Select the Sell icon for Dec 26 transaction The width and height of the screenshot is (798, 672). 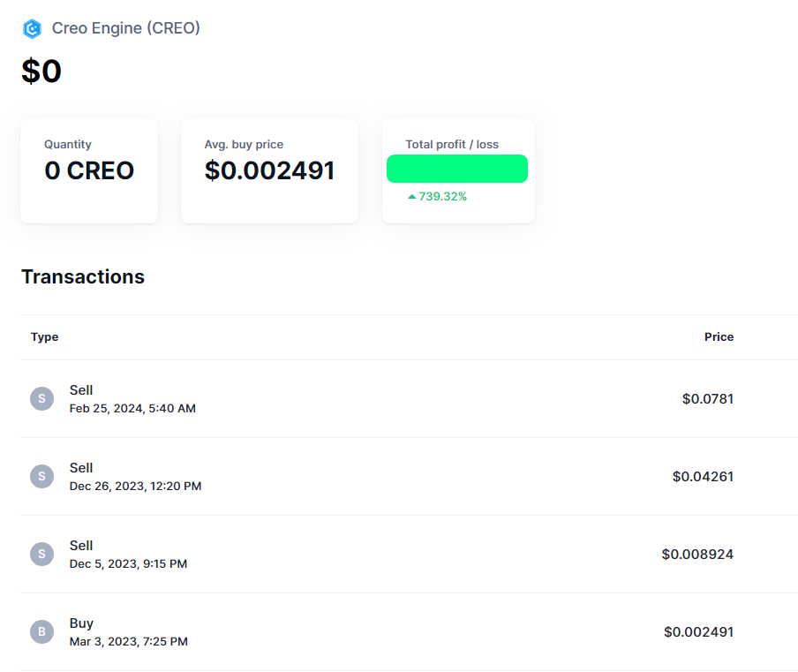pos(41,476)
